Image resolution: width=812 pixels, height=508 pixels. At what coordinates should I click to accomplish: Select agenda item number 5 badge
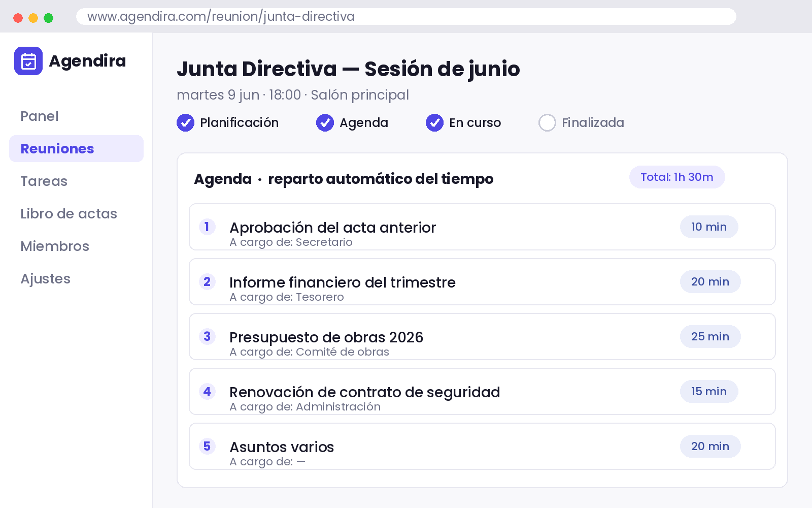click(207, 446)
